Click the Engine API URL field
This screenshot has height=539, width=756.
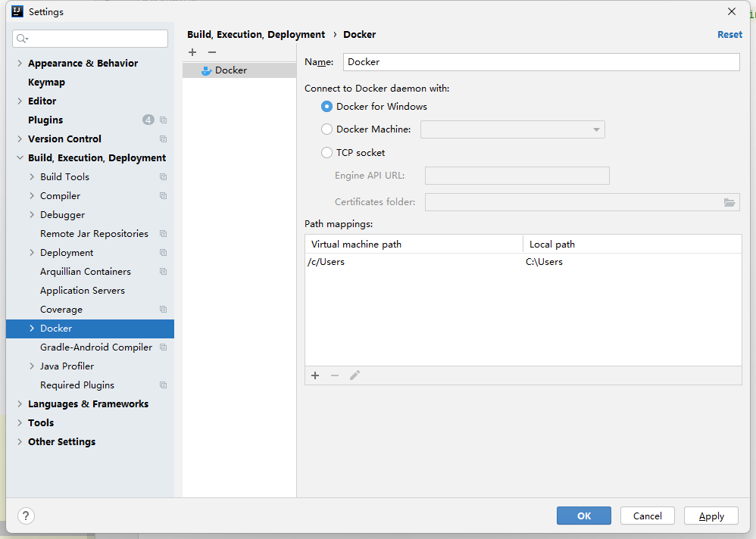pos(517,176)
